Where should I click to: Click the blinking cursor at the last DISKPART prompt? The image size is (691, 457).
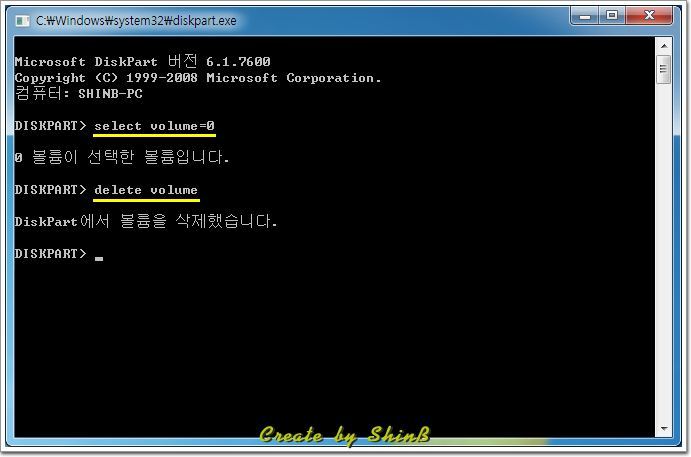tap(99, 259)
